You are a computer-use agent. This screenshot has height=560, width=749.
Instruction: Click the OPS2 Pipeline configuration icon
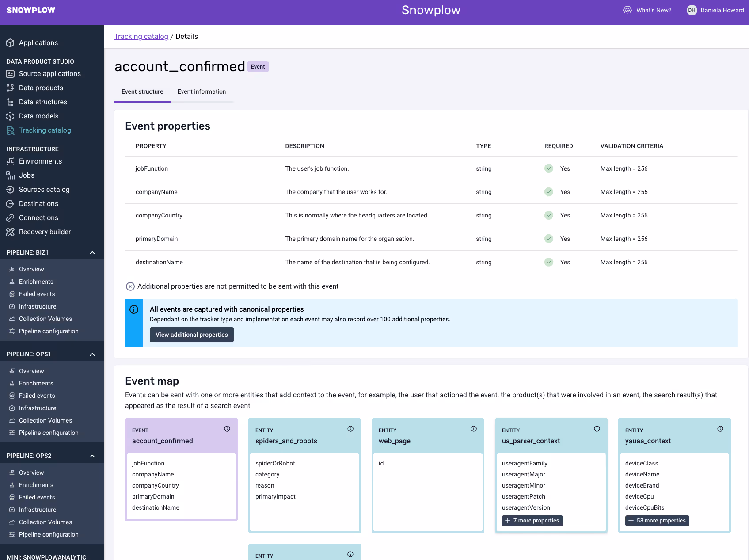tap(12, 534)
